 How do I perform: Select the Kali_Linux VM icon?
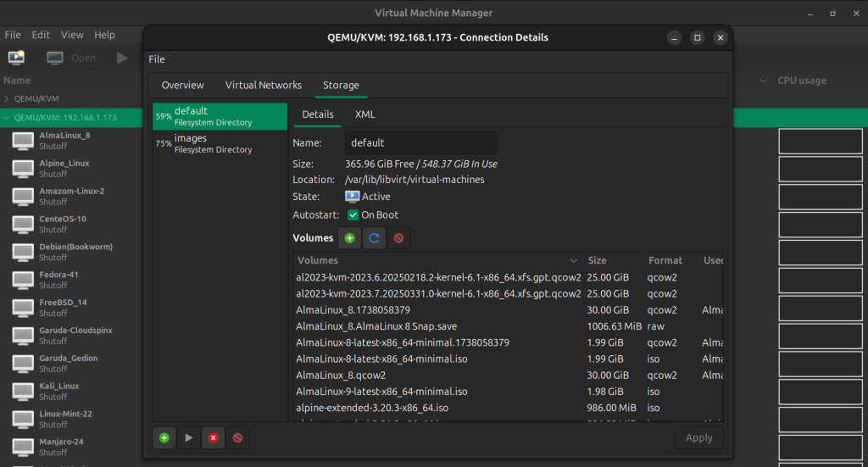[x=23, y=392]
